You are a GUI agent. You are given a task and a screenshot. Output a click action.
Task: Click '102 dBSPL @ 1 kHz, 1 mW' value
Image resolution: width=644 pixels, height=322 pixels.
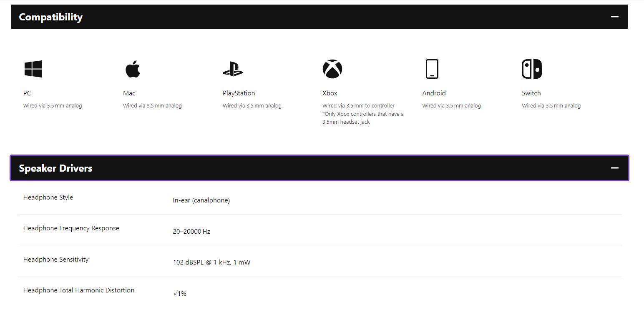[x=211, y=262]
